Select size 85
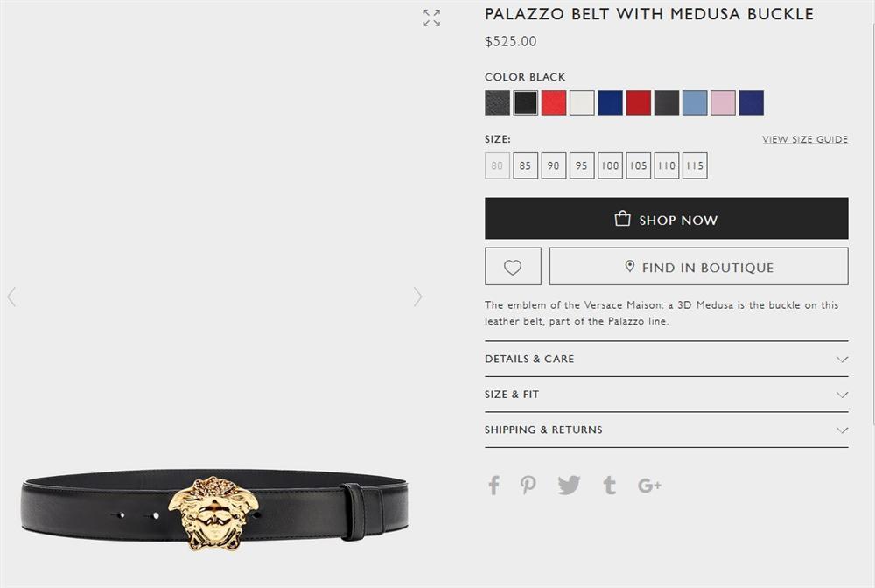 pos(526,165)
